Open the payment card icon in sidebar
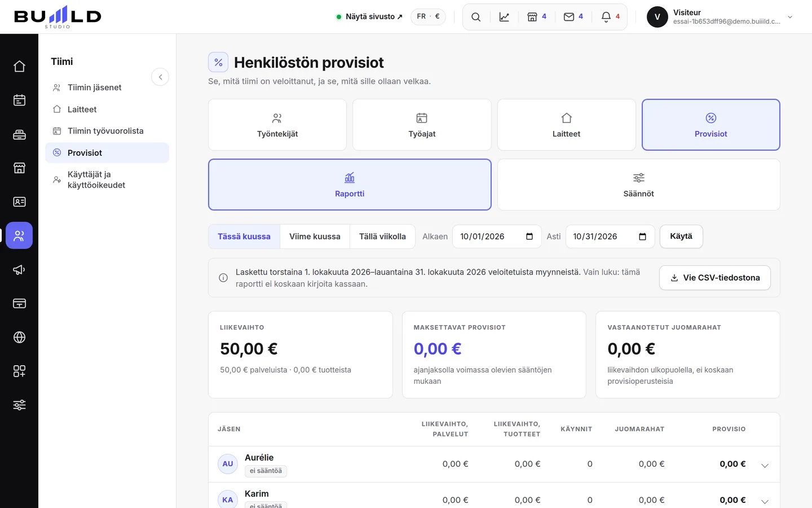812x508 pixels. pyautogui.click(x=19, y=304)
